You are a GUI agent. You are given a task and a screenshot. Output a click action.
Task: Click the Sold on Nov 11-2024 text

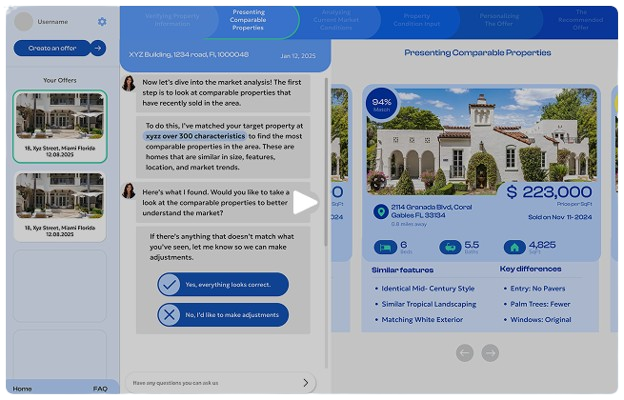coord(560,217)
